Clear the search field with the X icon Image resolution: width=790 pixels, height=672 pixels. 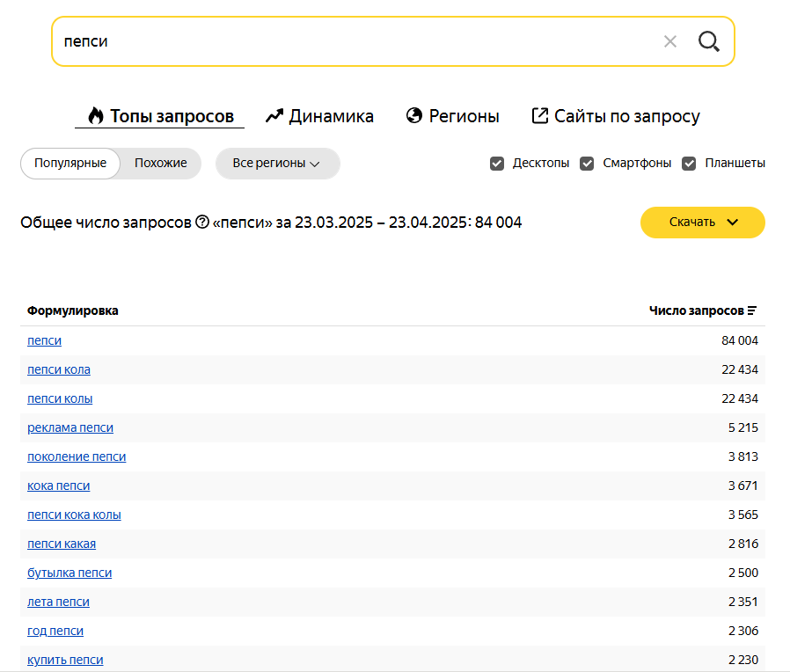[x=669, y=41]
